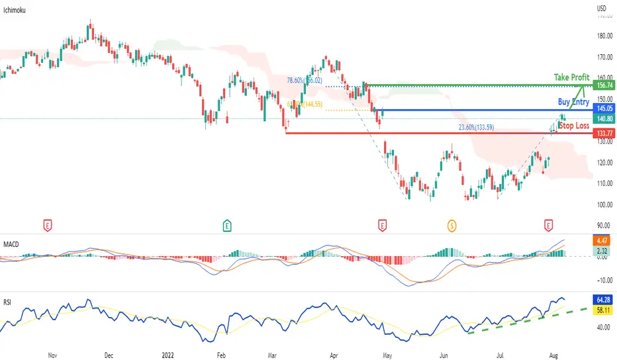Viewport: 617px width, 364px height.
Task: Click the Dec time axis label
Action: (x=109, y=355)
